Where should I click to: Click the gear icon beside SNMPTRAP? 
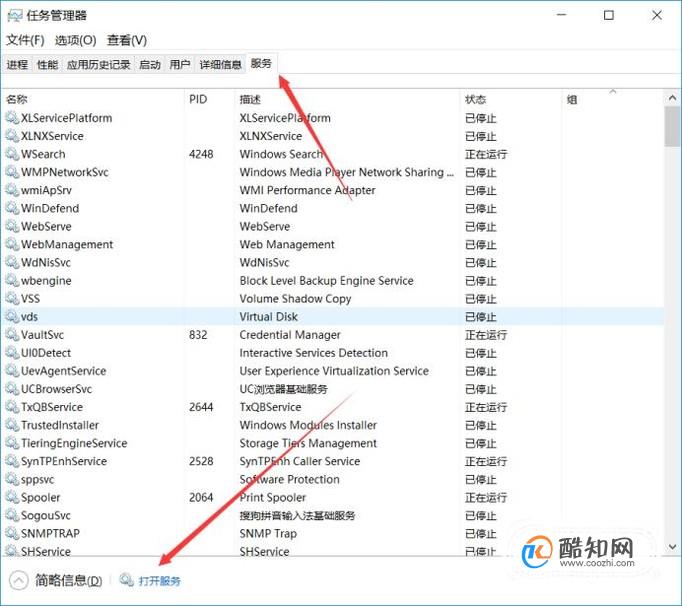(12, 533)
